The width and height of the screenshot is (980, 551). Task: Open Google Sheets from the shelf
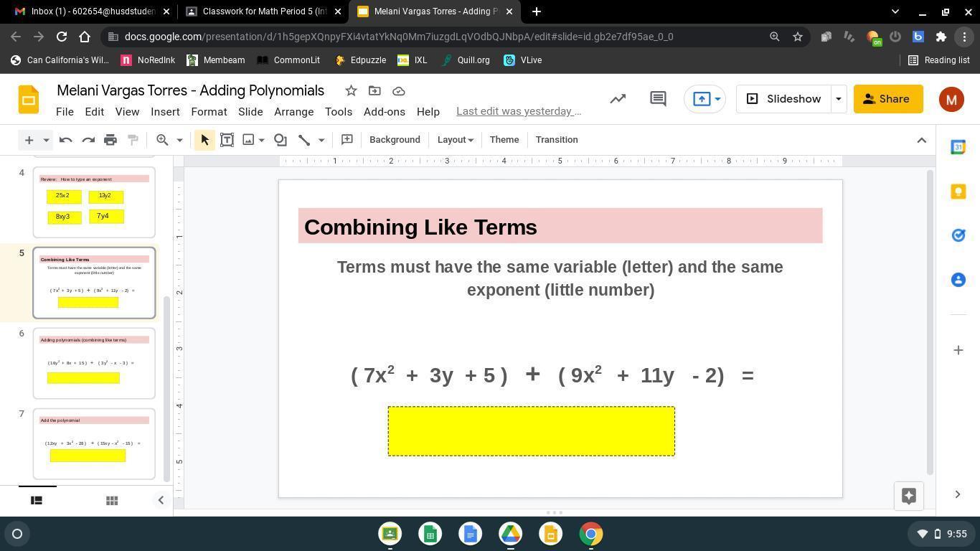coord(430,534)
